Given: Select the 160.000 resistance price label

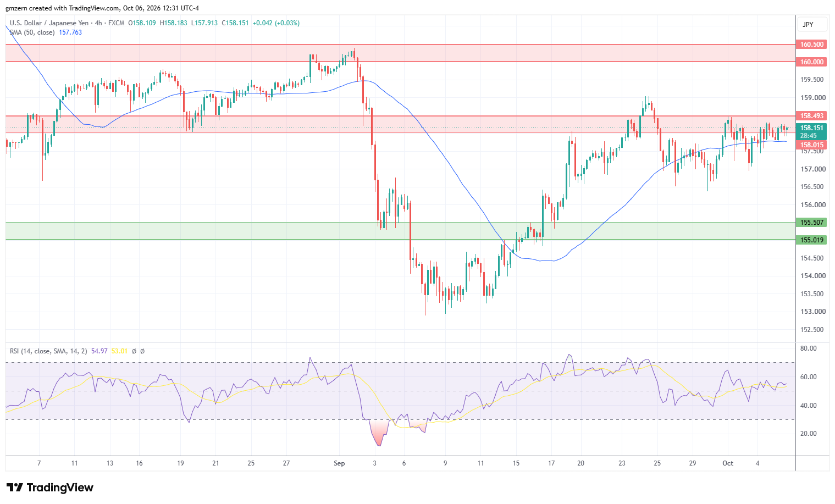Looking at the screenshot, I should click(811, 62).
